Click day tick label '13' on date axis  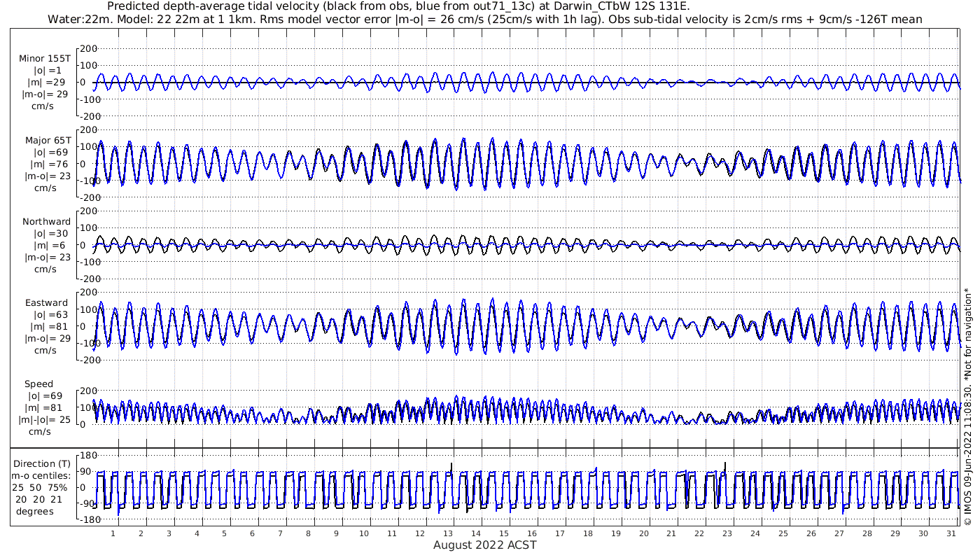pyautogui.click(x=447, y=533)
